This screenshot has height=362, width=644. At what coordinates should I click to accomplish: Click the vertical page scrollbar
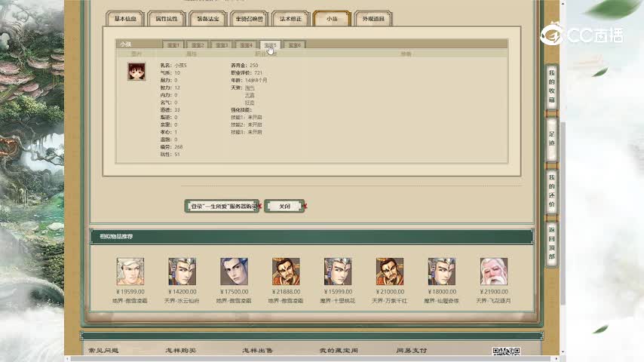pos(563,213)
